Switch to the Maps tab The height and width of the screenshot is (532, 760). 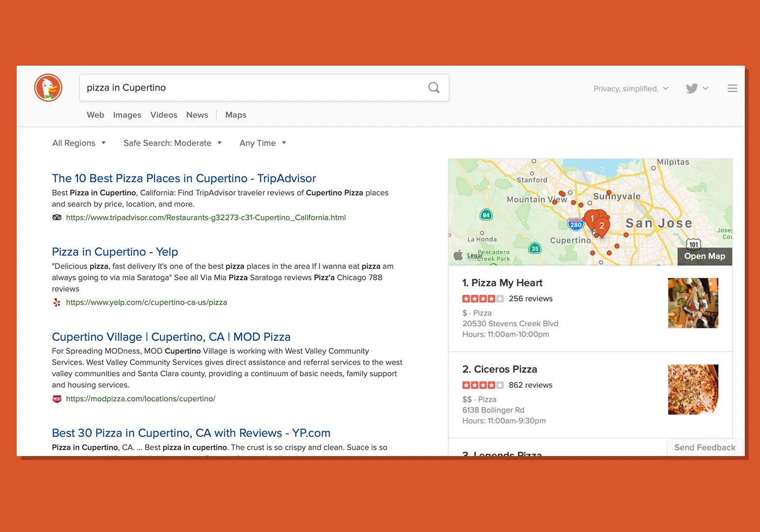[x=236, y=115]
